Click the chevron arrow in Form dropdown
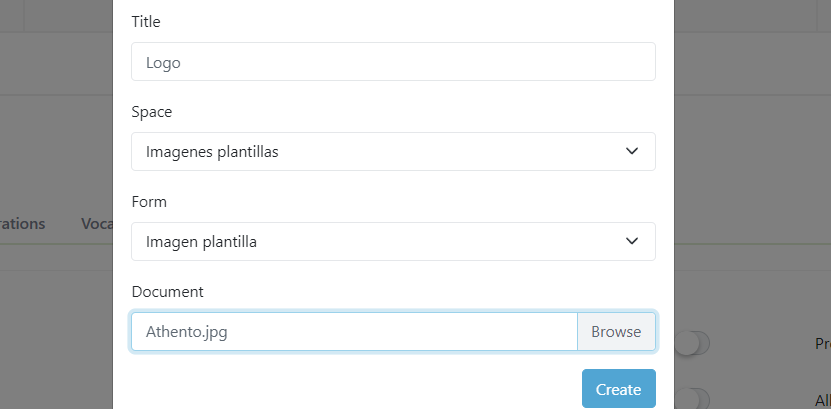The height and width of the screenshot is (409, 831). click(632, 241)
